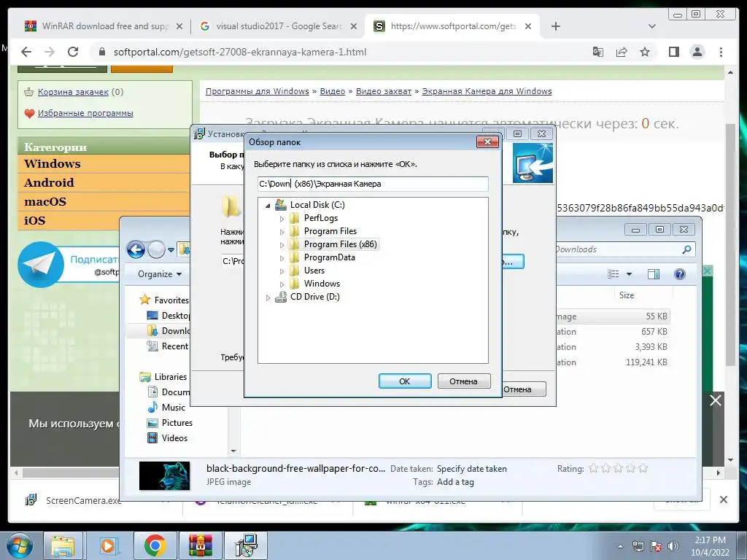This screenshot has height=560, width=747.
Task: Click the Telegram subscribe icon
Action: (x=41, y=264)
